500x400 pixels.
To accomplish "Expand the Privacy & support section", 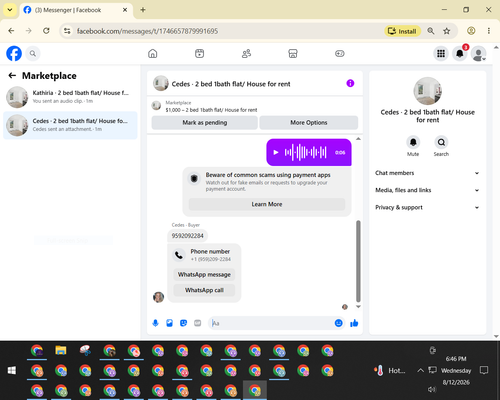I will coord(427,207).
